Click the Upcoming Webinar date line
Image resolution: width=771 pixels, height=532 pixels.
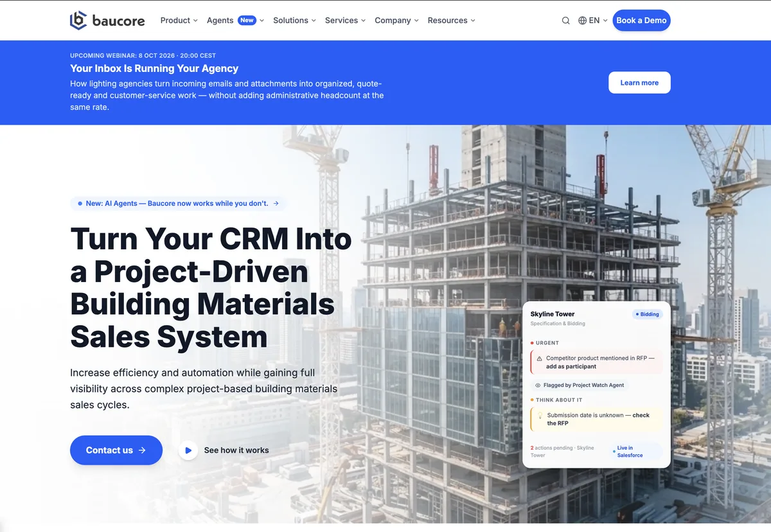[143, 56]
